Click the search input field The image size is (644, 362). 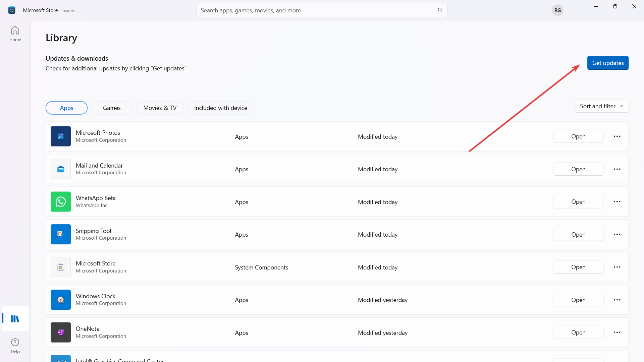[x=322, y=10]
